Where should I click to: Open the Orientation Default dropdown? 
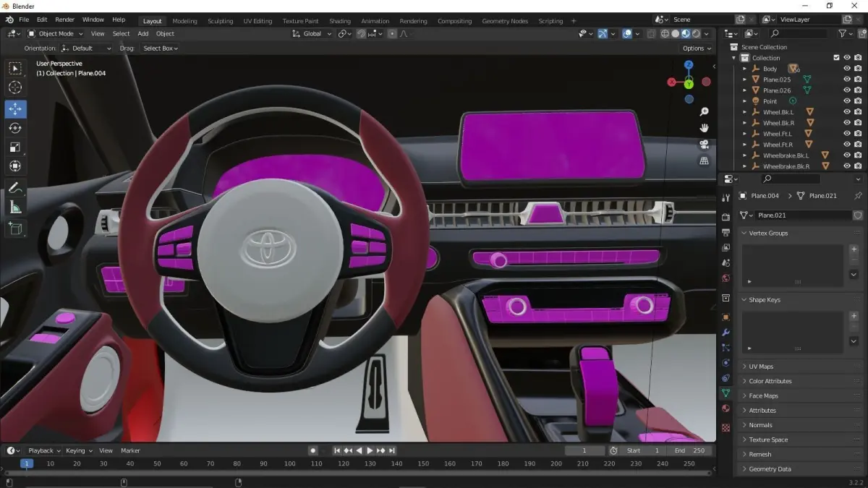pos(86,48)
